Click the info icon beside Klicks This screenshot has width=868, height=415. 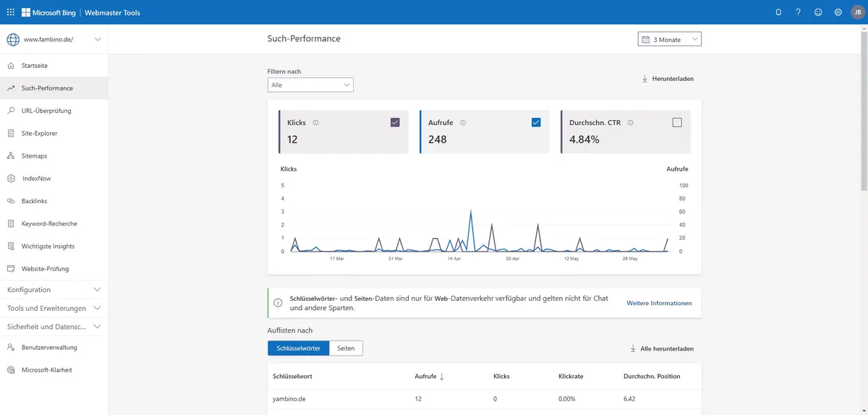tap(315, 123)
